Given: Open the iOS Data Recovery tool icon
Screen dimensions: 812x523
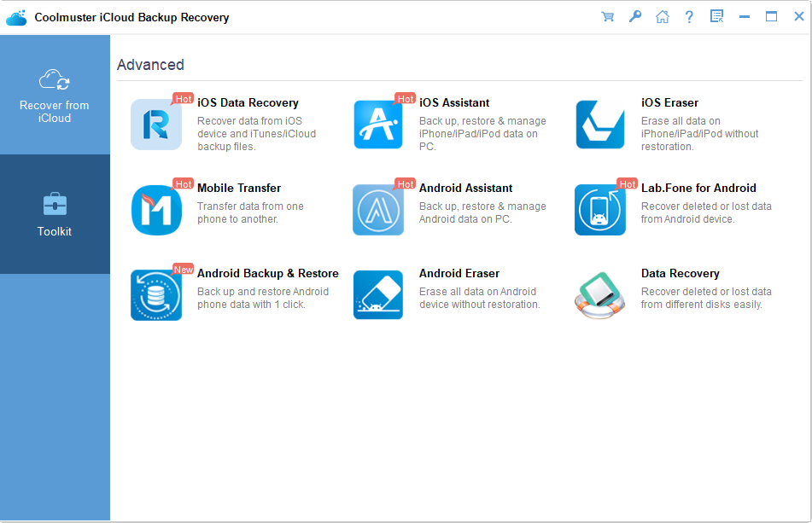Looking at the screenshot, I should point(156,125).
